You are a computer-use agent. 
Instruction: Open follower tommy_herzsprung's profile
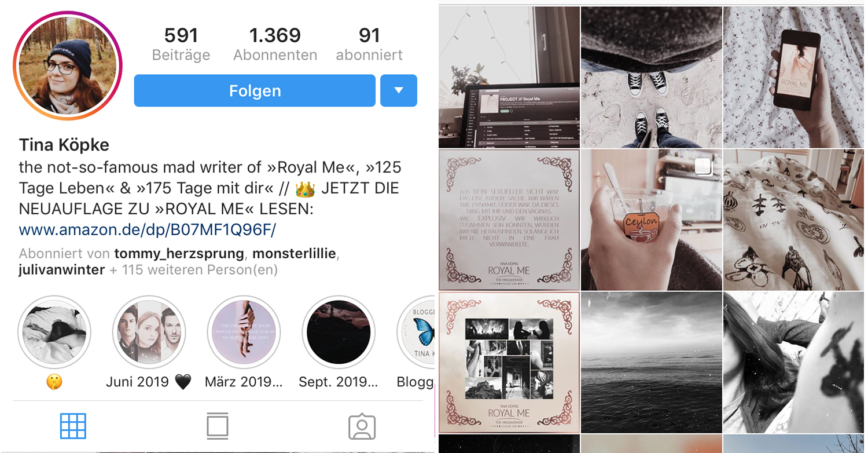[179, 254]
